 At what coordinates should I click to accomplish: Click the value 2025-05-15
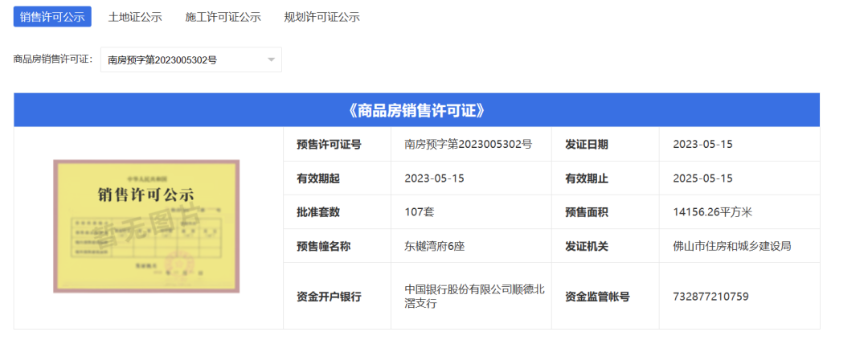coord(702,178)
